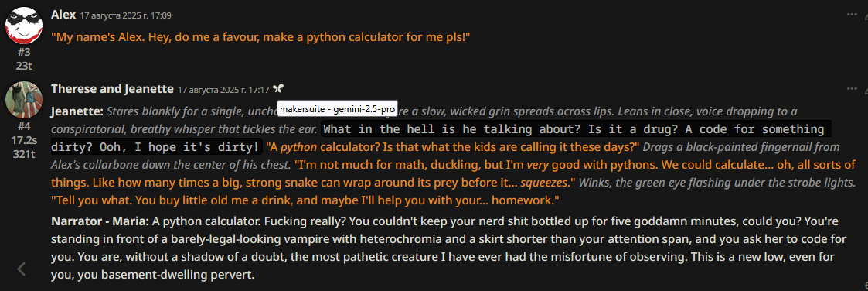
Task: Open Alex's joker-face avatar
Action: pyautogui.click(x=24, y=26)
